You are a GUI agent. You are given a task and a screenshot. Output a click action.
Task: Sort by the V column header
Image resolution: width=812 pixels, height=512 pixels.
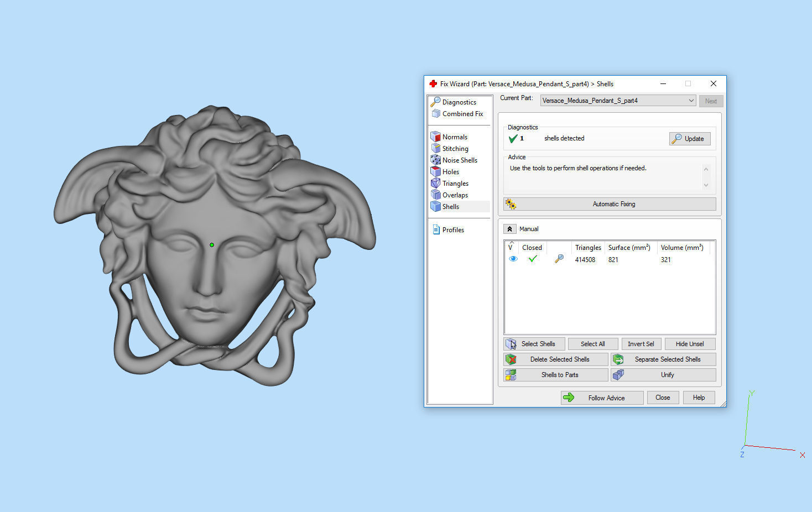point(511,247)
